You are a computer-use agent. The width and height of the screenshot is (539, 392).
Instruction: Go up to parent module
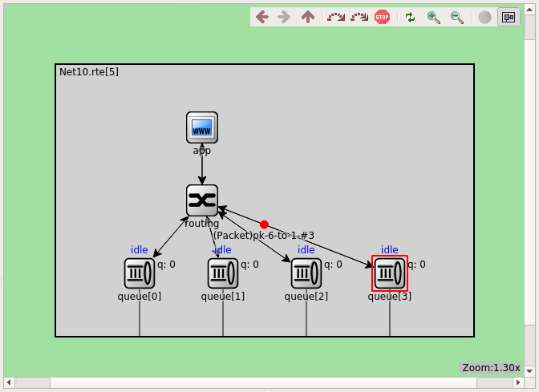tap(308, 17)
